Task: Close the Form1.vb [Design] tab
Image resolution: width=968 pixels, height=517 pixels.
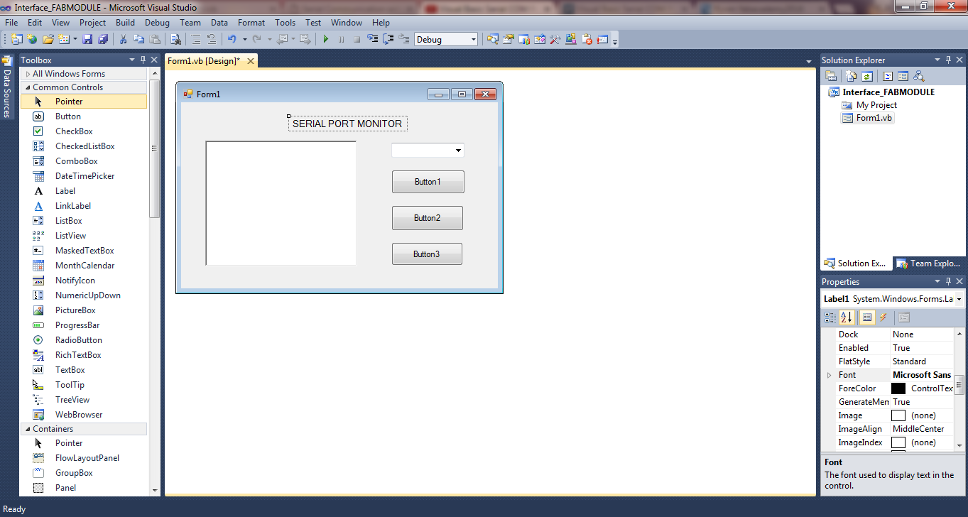Action: coord(250,61)
